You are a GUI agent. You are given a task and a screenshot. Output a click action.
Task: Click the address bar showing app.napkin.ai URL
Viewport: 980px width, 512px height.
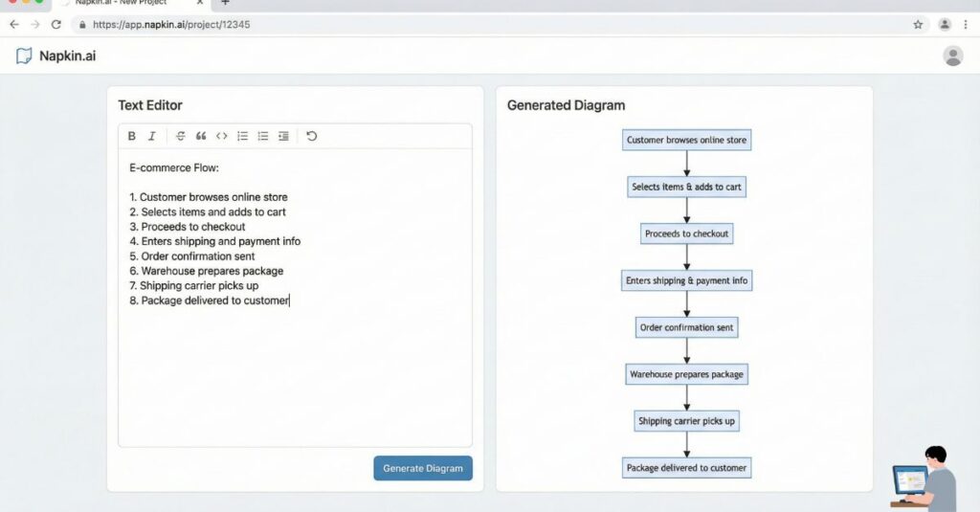point(479,24)
